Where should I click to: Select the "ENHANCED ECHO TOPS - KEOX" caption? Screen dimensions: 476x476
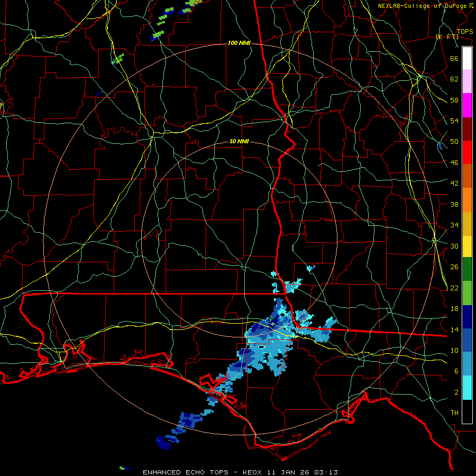(x=203, y=472)
